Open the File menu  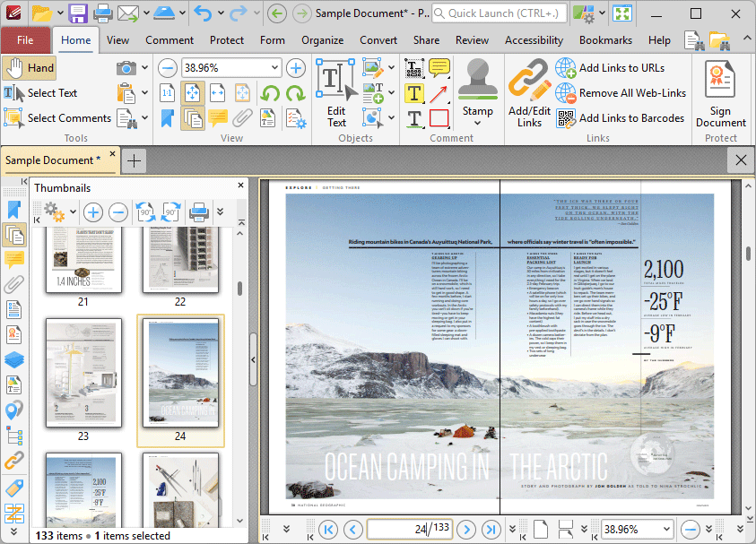pyautogui.click(x=25, y=40)
